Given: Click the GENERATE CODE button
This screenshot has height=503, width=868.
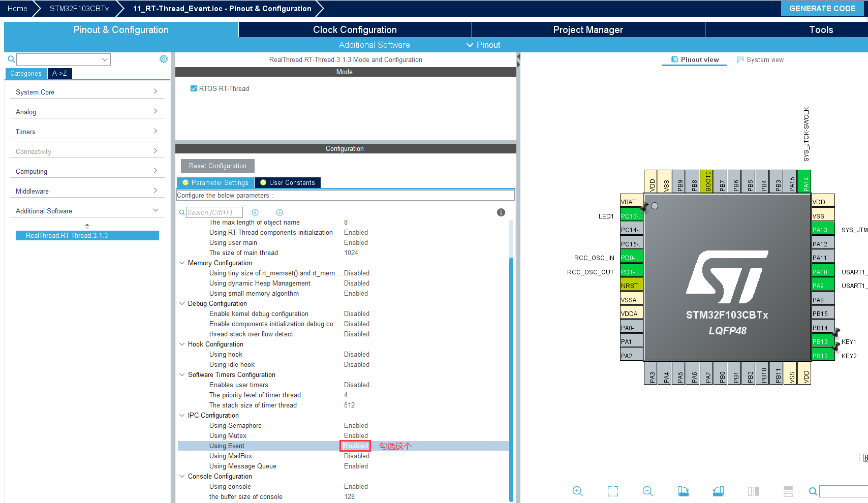Looking at the screenshot, I should click(x=822, y=8).
